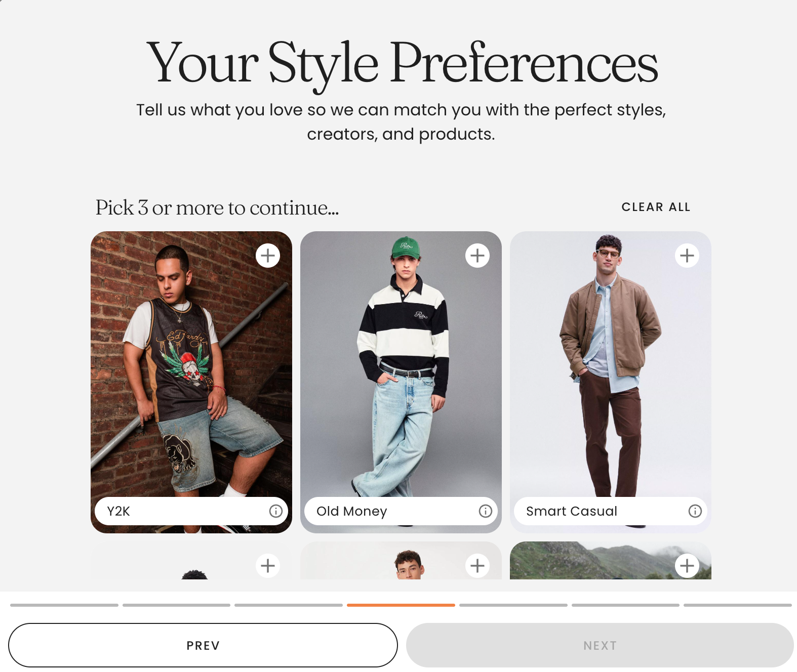This screenshot has height=672, width=797.
Task: Click plus icon on bottom-middle partial card
Action: (477, 565)
